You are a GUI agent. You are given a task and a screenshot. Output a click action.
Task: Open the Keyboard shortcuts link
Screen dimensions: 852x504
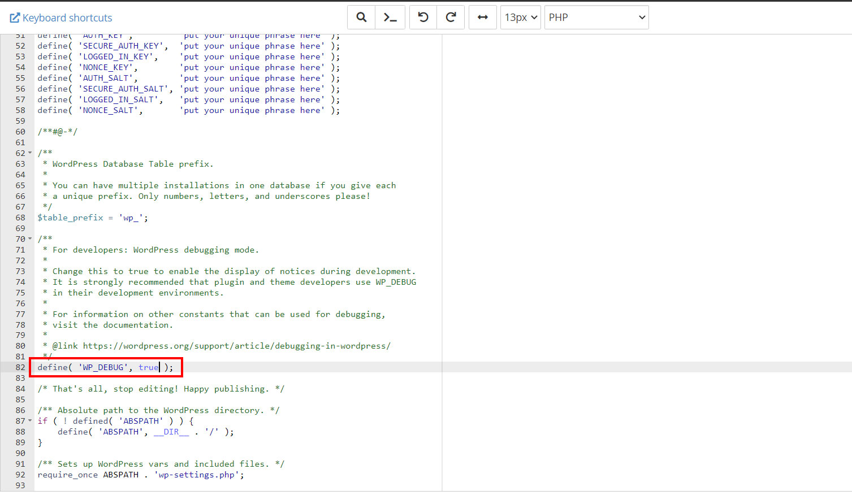pyautogui.click(x=61, y=18)
